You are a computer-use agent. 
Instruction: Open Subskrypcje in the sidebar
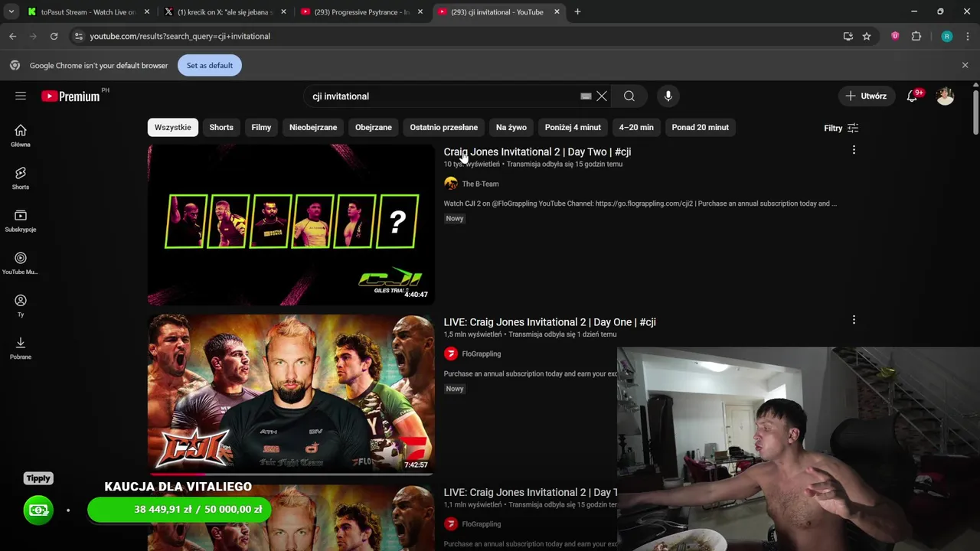[x=21, y=220]
